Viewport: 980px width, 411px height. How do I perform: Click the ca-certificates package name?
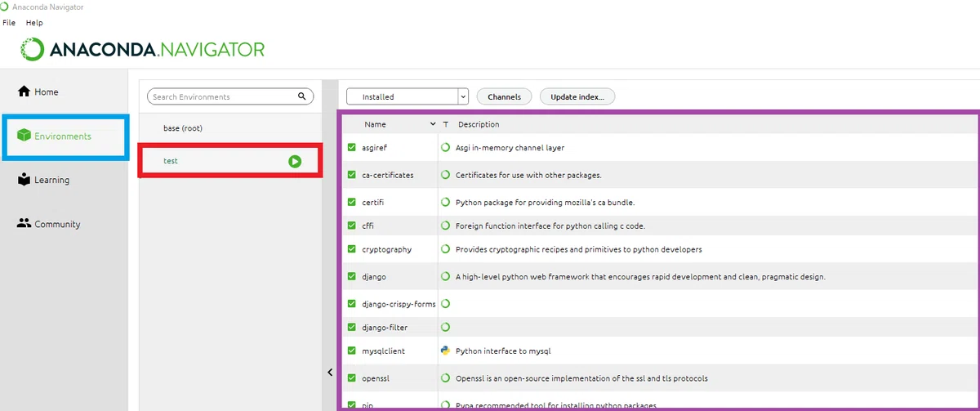388,175
